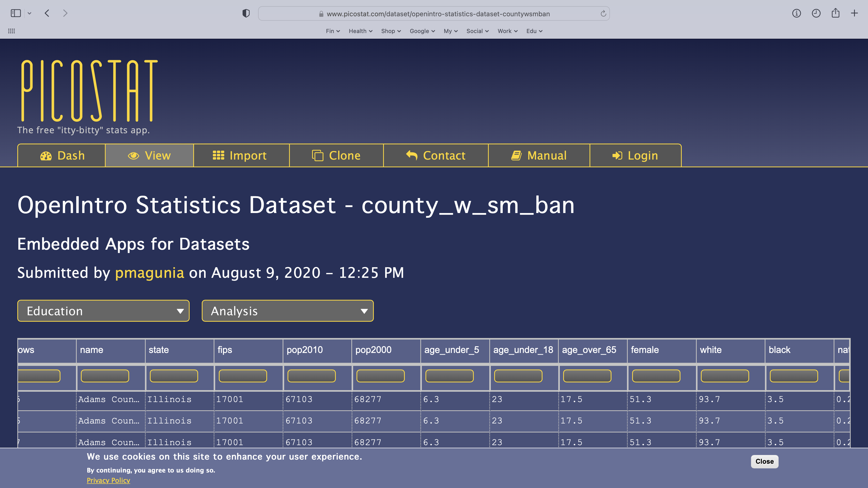The image size is (868, 488).
Task: Switch to the View tab
Action: tap(150, 156)
